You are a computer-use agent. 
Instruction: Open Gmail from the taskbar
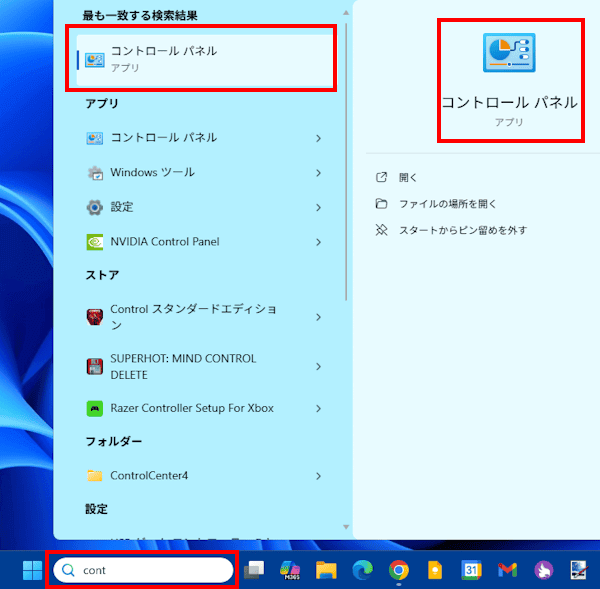507,570
